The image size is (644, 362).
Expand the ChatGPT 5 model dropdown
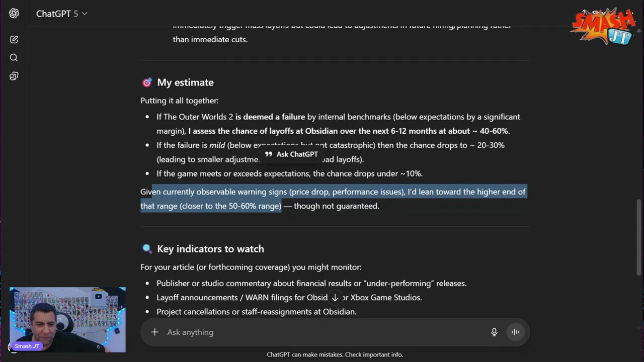pos(61,14)
